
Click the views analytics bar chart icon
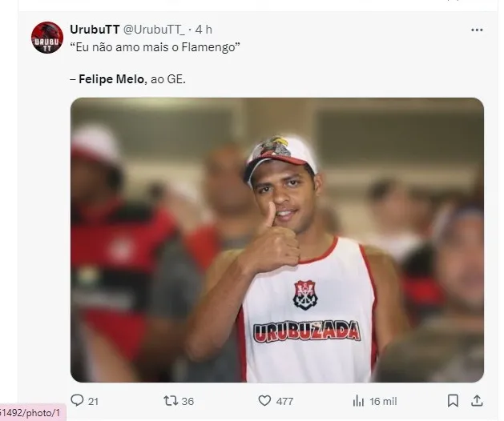(359, 401)
